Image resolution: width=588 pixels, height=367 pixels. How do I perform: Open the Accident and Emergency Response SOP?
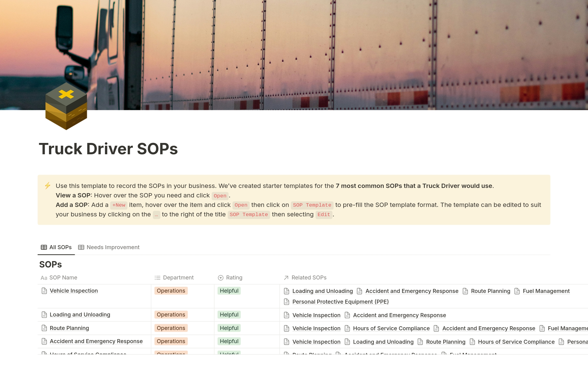pos(96,341)
